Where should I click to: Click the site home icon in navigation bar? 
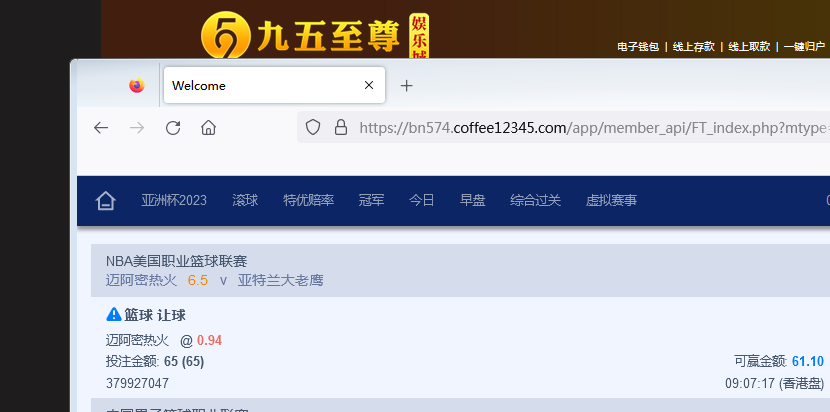click(x=106, y=201)
